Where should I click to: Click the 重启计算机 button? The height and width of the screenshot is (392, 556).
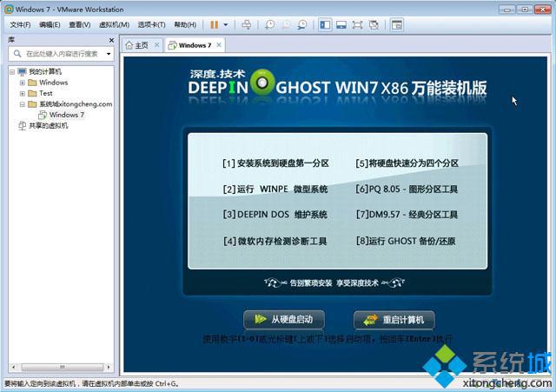click(394, 320)
